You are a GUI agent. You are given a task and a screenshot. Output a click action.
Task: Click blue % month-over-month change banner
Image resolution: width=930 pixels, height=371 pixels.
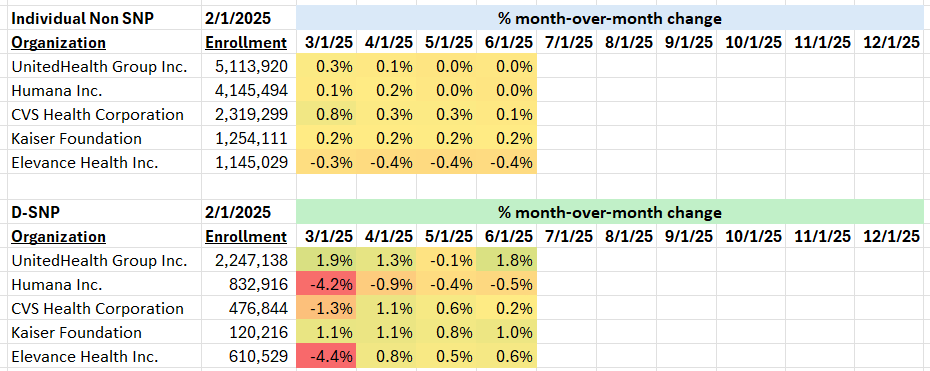610,18
